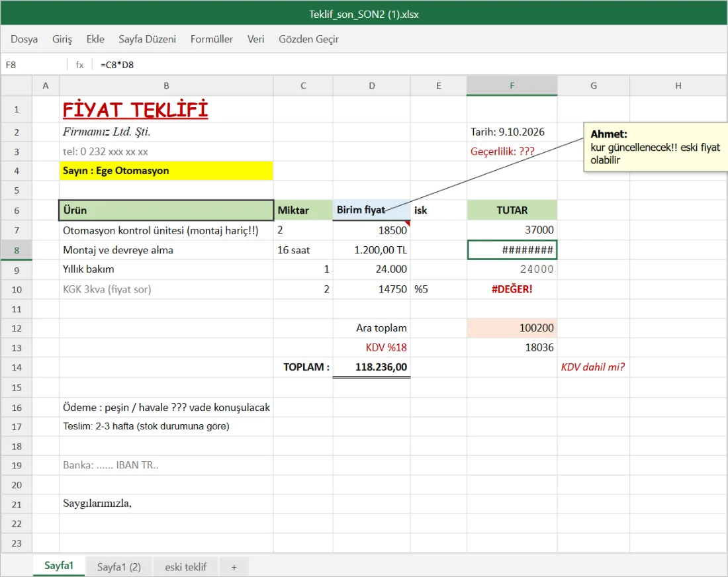
Task: Click the Geçerlilik: ??? cell
Action: [512, 152]
